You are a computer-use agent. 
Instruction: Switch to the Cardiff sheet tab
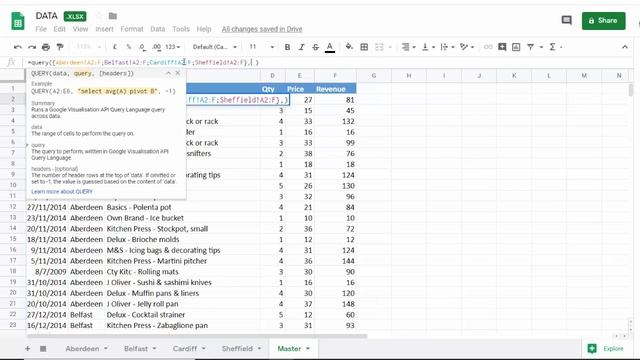point(185,349)
